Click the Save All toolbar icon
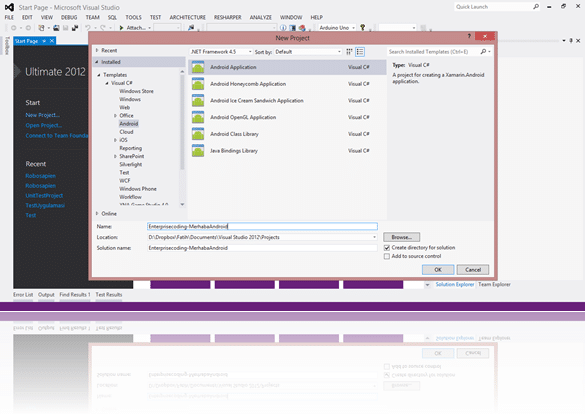 pos(75,28)
